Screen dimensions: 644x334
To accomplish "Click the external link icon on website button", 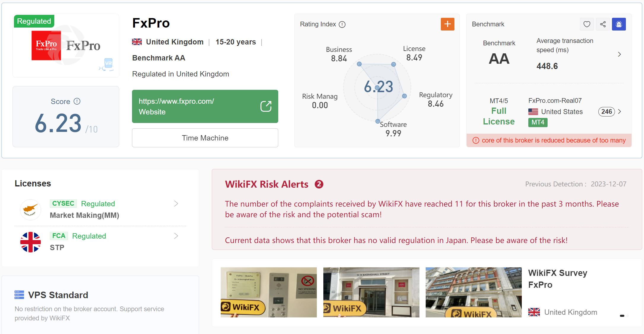I will (266, 106).
